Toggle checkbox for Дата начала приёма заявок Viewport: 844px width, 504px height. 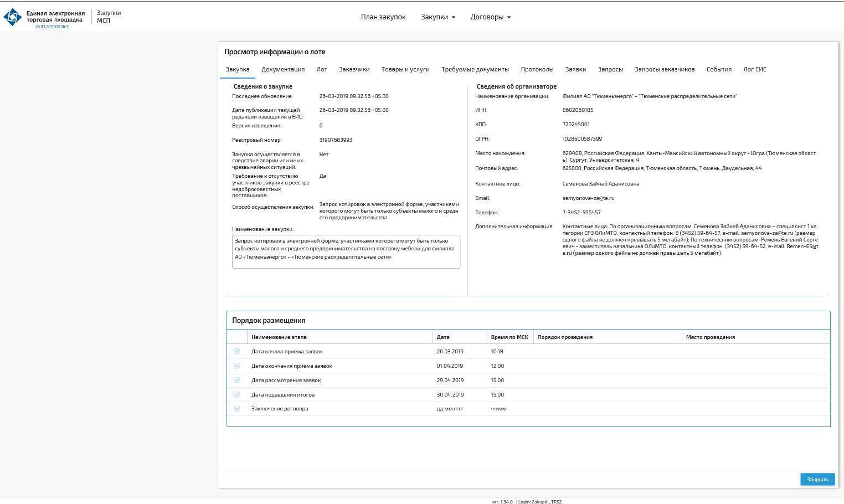[237, 352]
